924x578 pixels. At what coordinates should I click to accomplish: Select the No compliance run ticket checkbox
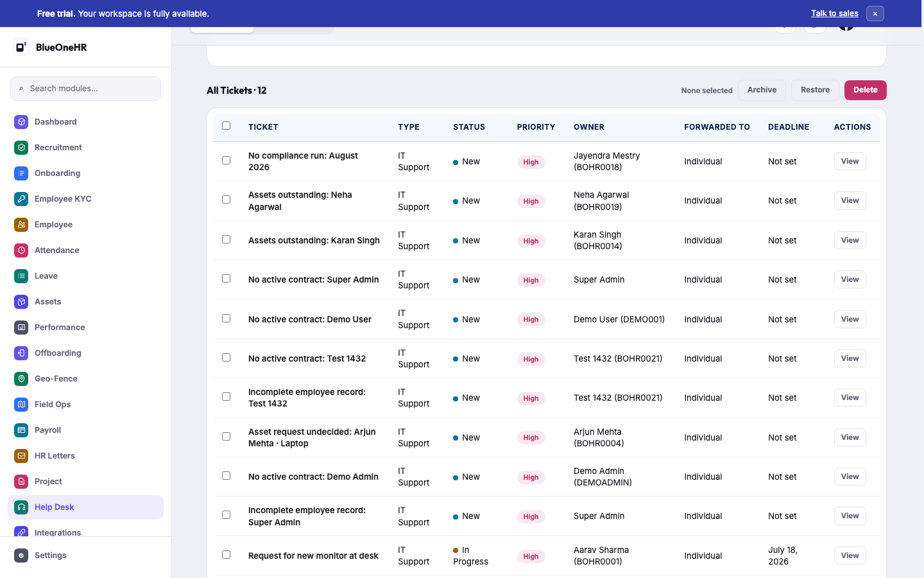pyautogui.click(x=226, y=161)
